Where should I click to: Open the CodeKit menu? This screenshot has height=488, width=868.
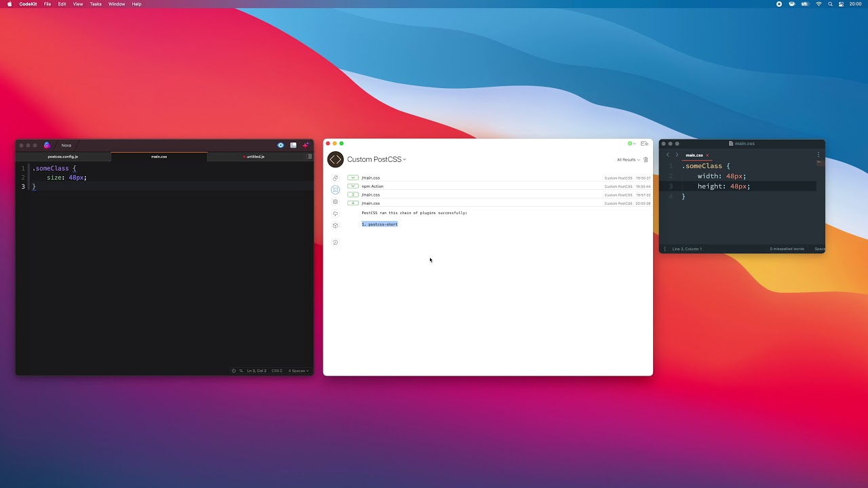click(28, 4)
